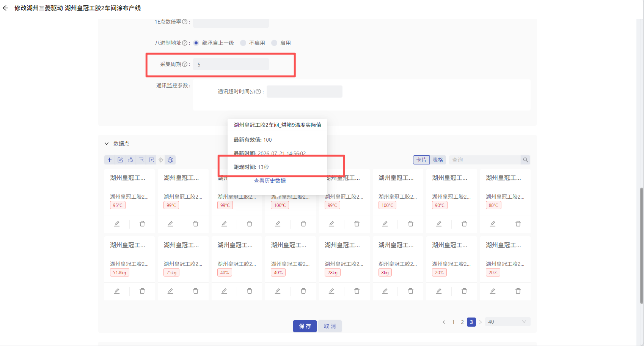The height and width of the screenshot is (346, 644).
Task: Click the 保存 button
Action: click(x=305, y=326)
